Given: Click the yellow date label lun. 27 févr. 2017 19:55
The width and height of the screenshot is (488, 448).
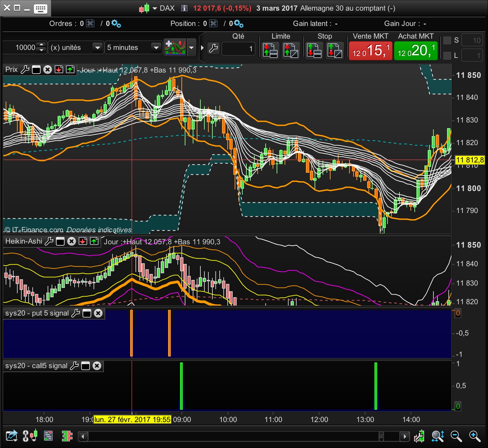Looking at the screenshot, I should coord(132,419).
